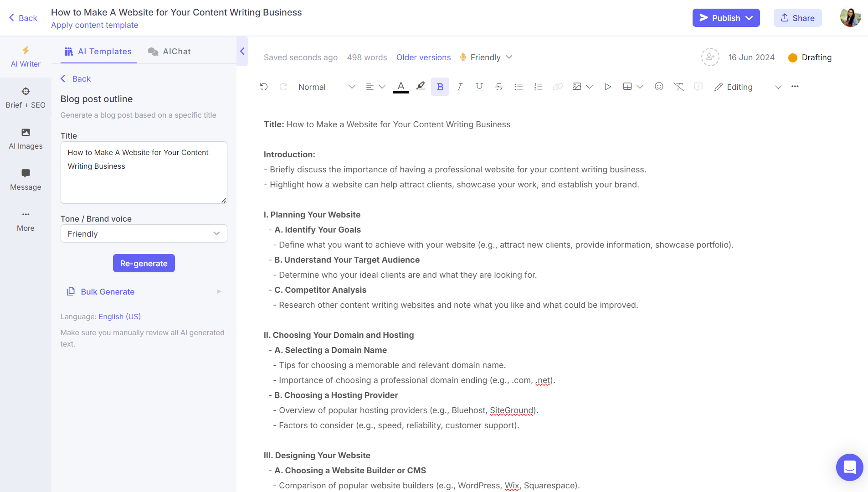Click the Re-generate button
Image resolution: width=868 pixels, height=492 pixels.
pos(144,263)
